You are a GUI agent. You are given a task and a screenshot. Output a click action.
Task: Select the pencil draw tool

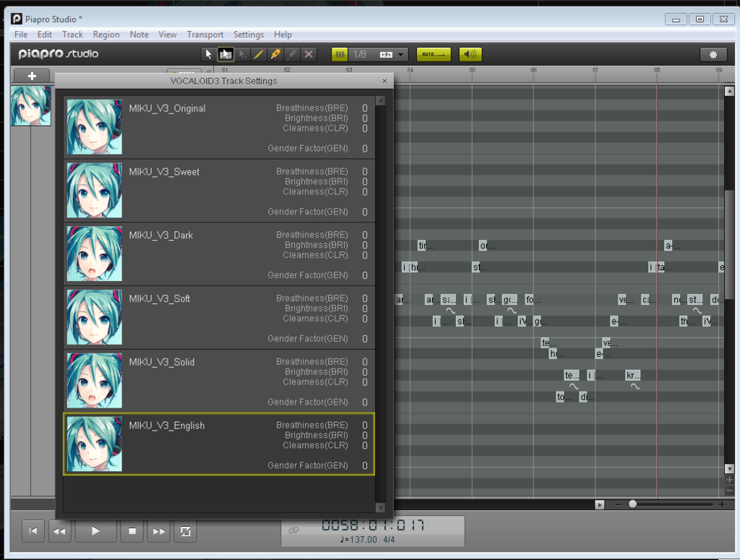click(259, 54)
